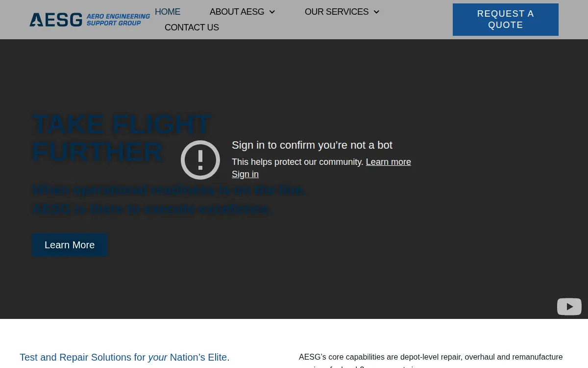Click 'Test and Repair Solutions' heading text
Viewport: 588px width, 368px height.
coord(124,357)
